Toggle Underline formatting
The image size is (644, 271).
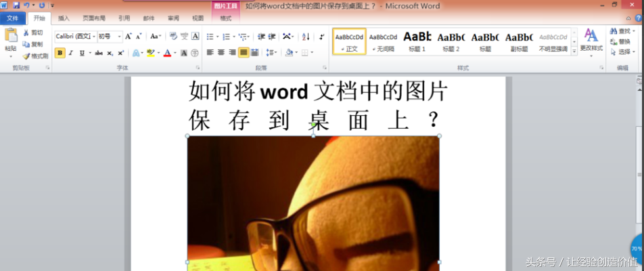pos(82,53)
